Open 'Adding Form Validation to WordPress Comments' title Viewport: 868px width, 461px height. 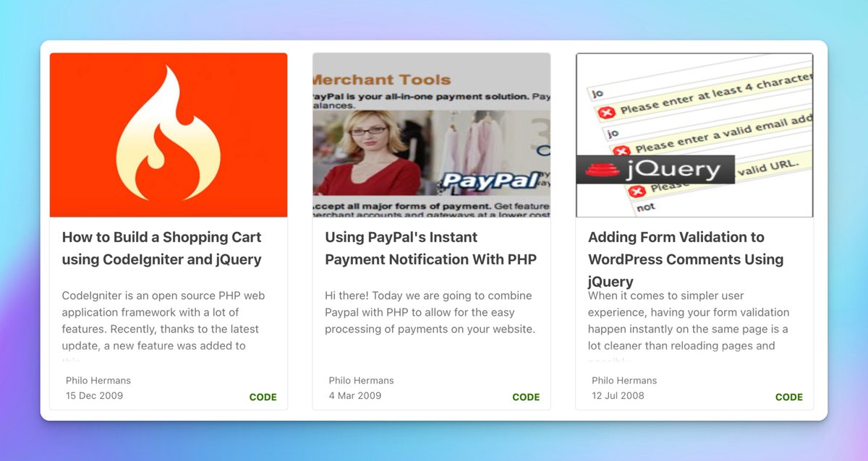tap(686, 259)
